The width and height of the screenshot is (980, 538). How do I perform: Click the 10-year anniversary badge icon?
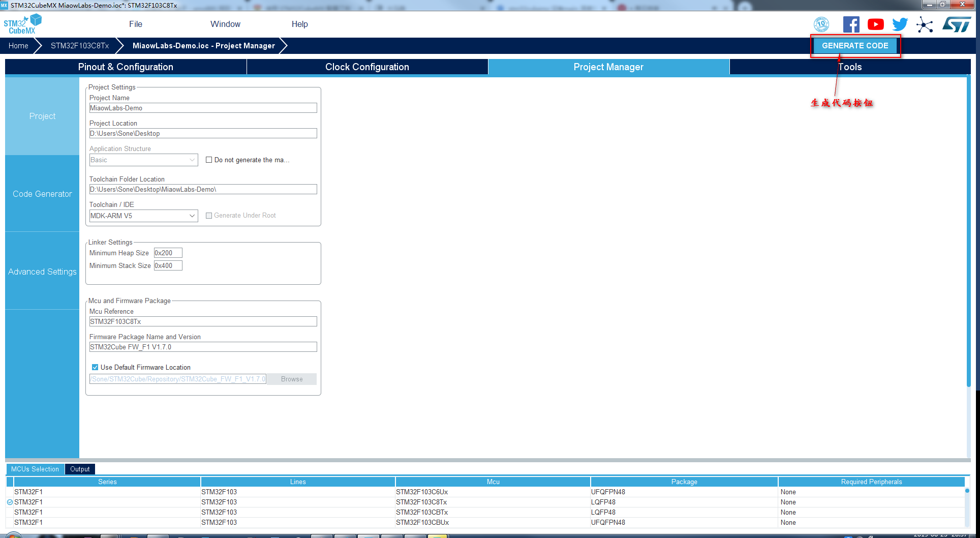(821, 24)
